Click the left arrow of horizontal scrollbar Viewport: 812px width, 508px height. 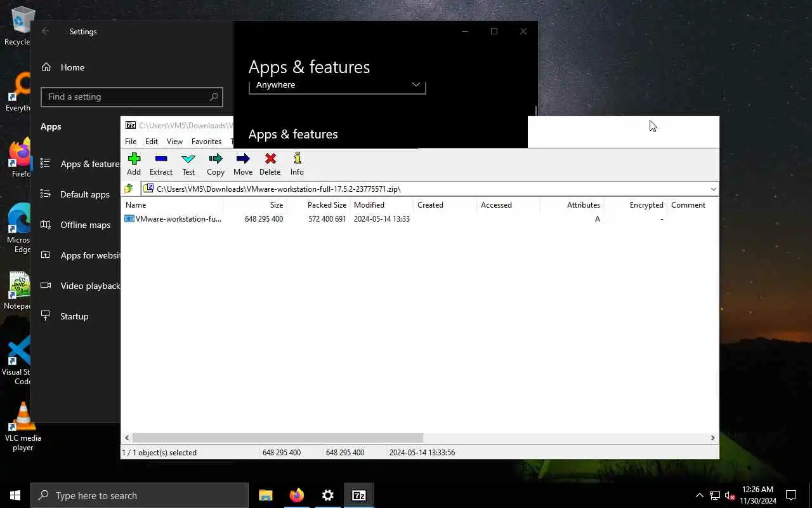127,438
